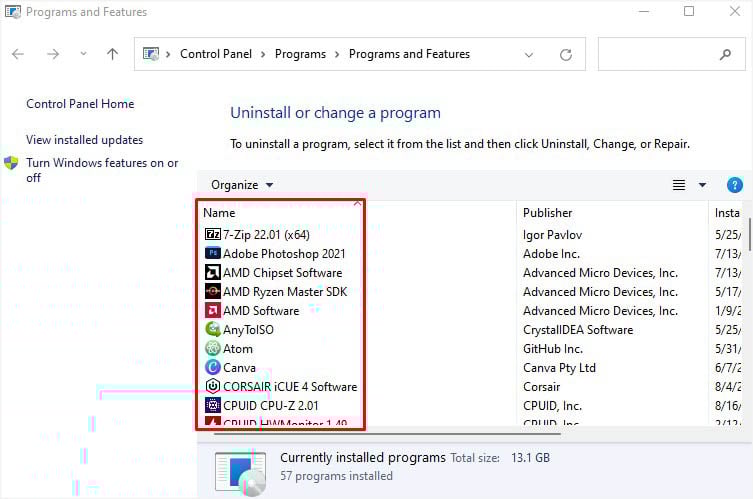Image resolution: width=753 pixels, height=499 pixels.
Task: Click the 7-Zip program icon
Action: (x=213, y=234)
